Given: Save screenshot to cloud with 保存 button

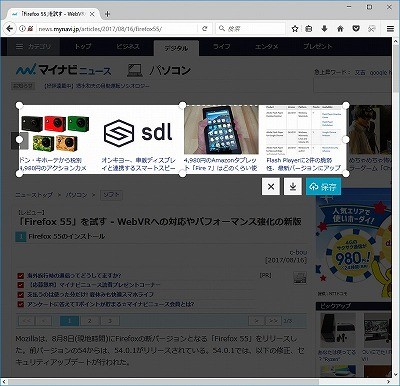Looking at the screenshot, I should pos(323,186).
